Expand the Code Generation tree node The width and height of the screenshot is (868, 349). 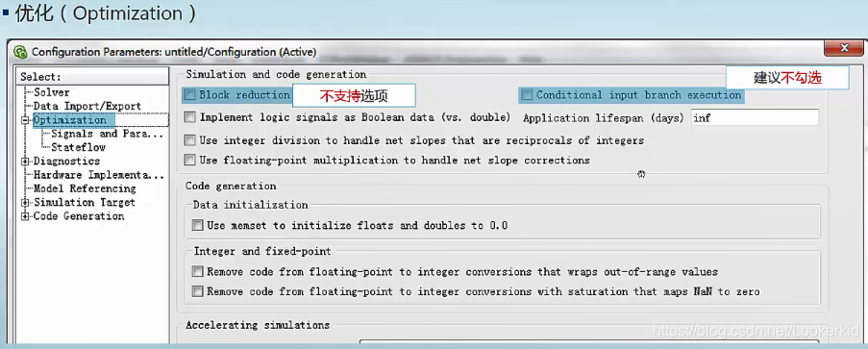[25, 216]
